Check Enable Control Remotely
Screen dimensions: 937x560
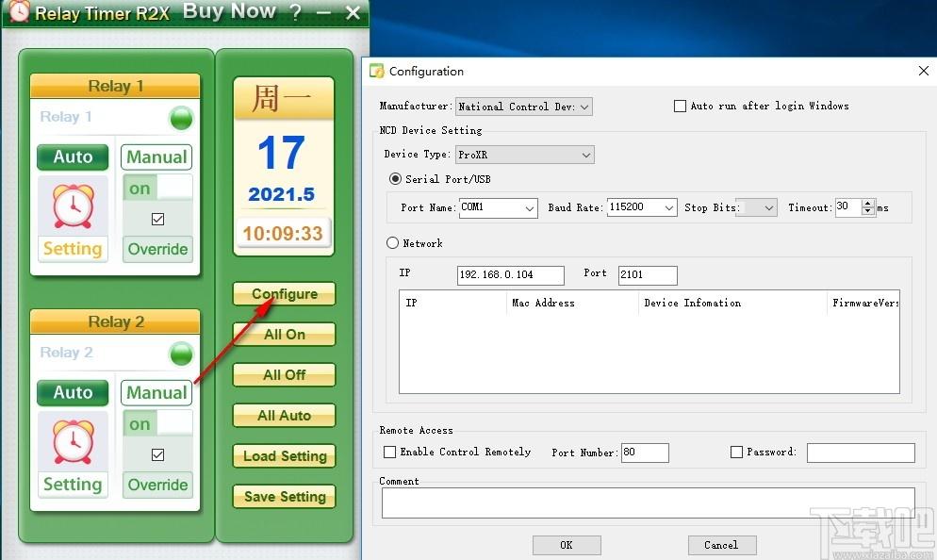[389, 452]
